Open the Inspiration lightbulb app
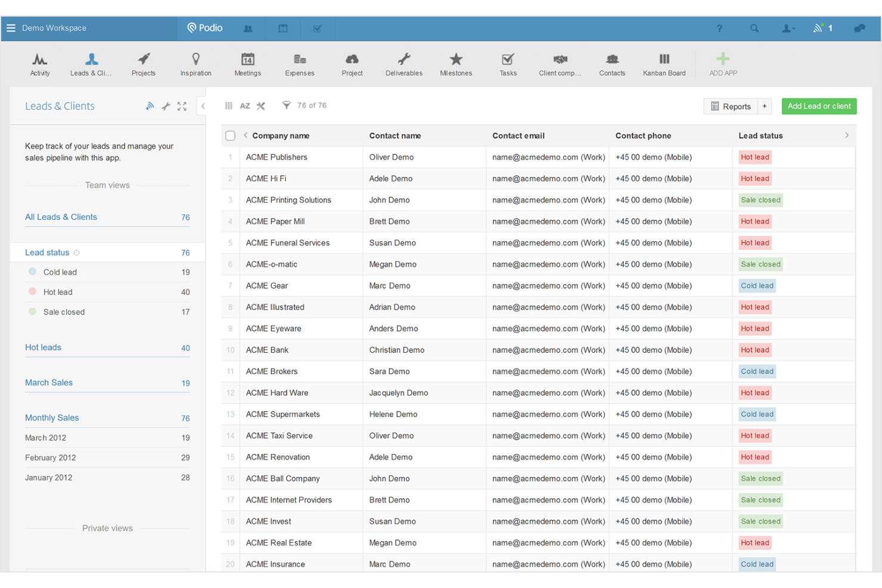This screenshot has height=588, width=882. (x=195, y=64)
